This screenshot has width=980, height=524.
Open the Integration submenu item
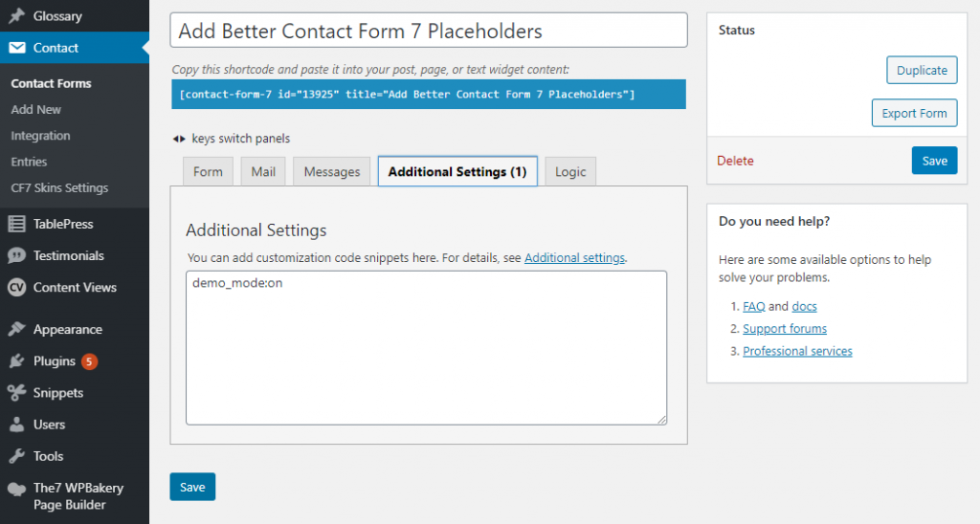[x=40, y=136]
